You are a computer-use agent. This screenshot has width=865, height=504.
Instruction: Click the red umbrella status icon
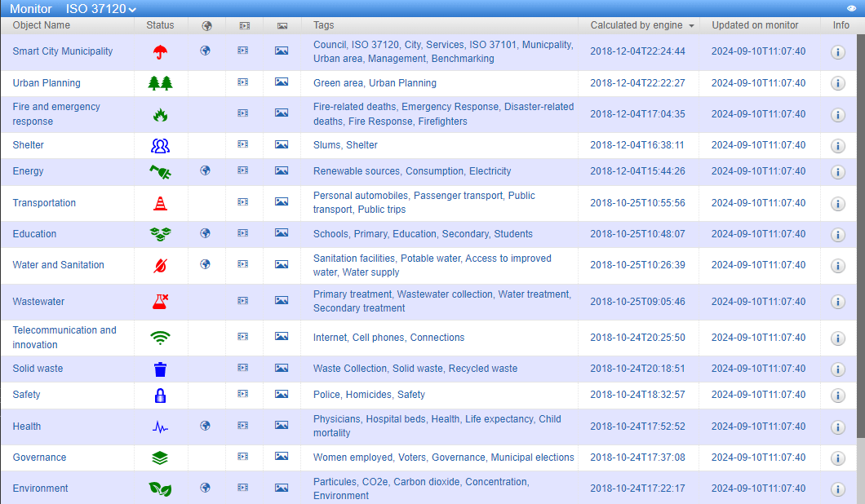[x=161, y=52]
